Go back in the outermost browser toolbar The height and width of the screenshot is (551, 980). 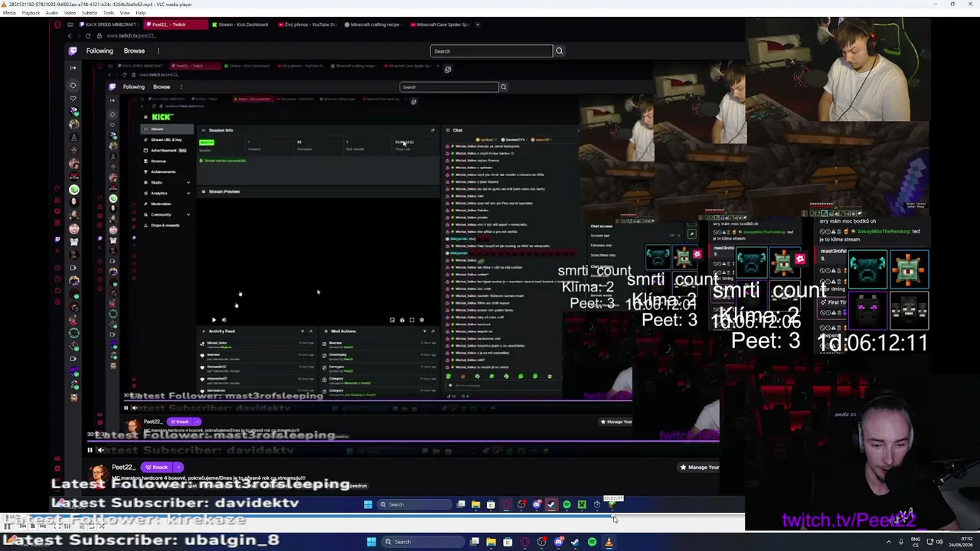pyautogui.click(x=70, y=36)
